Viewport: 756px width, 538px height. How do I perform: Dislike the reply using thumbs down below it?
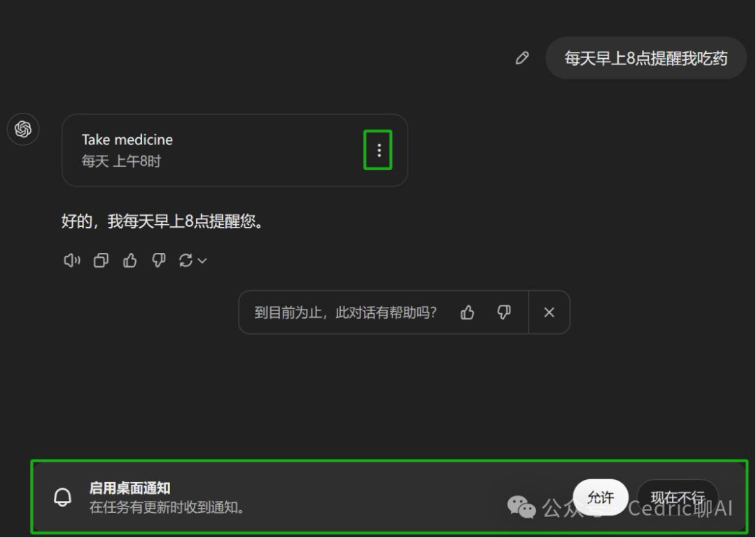coord(159,261)
